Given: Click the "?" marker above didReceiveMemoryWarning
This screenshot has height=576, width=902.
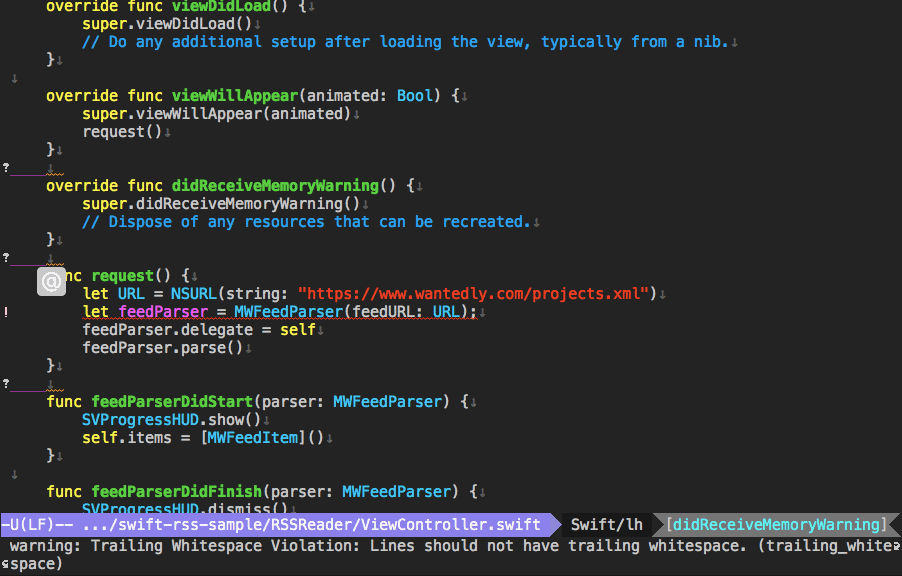Looking at the screenshot, I should 6,165.
